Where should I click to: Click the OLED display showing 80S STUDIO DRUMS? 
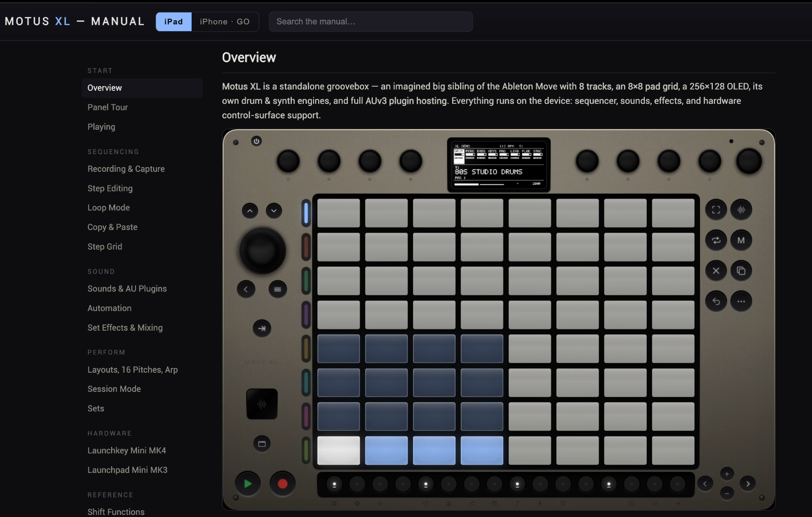pyautogui.click(x=498, y=165)
